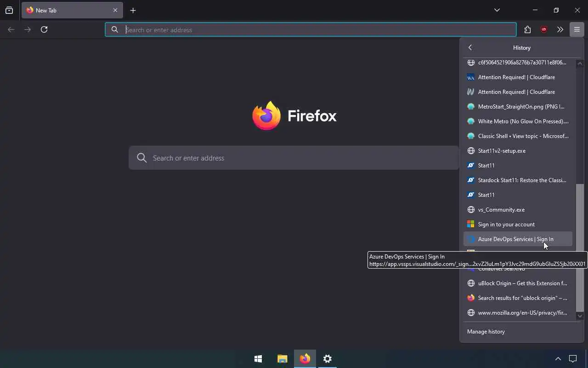Open Classic Shell View topic entry

click(x=518, y=136)
